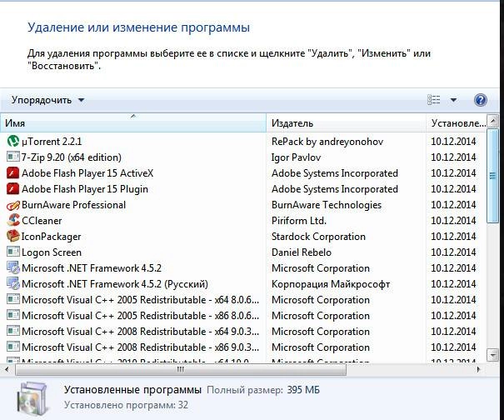Click the vertical scrollbar down arrow

point(492,355)
